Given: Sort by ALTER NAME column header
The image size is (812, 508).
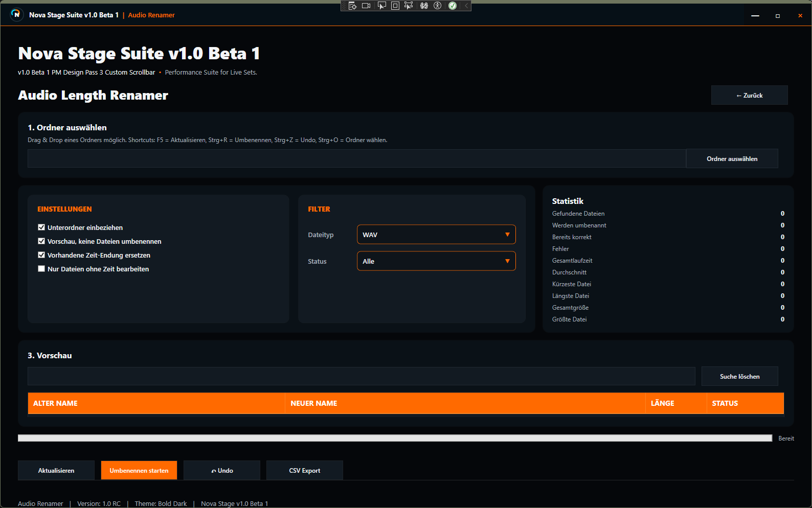Looking at the screenshot, I should 156,403.
